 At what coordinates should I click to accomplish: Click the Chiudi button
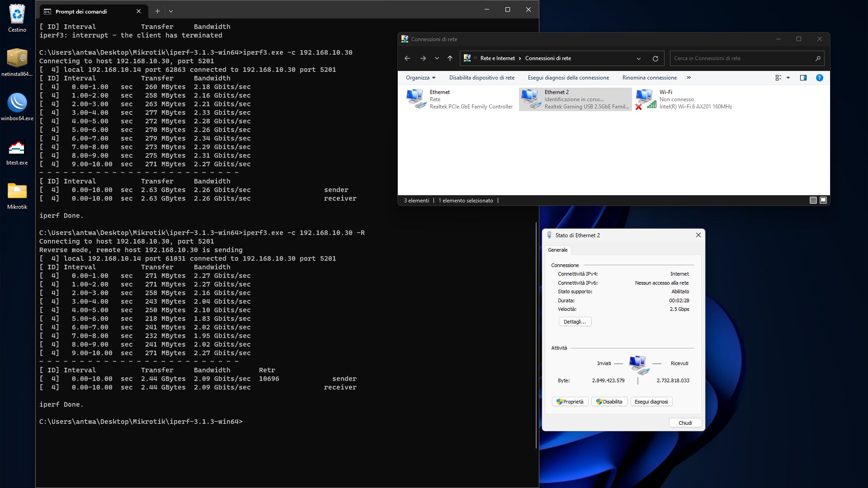[x=685, y=423]
